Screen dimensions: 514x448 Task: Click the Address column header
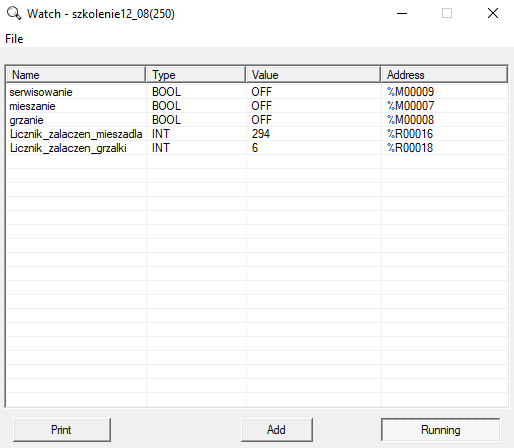click(444, 74)
